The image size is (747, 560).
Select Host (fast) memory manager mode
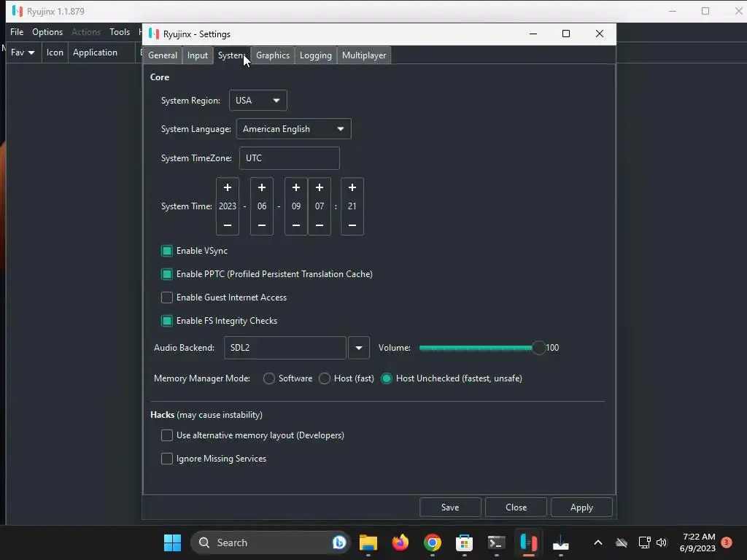(x=325, y=378)
